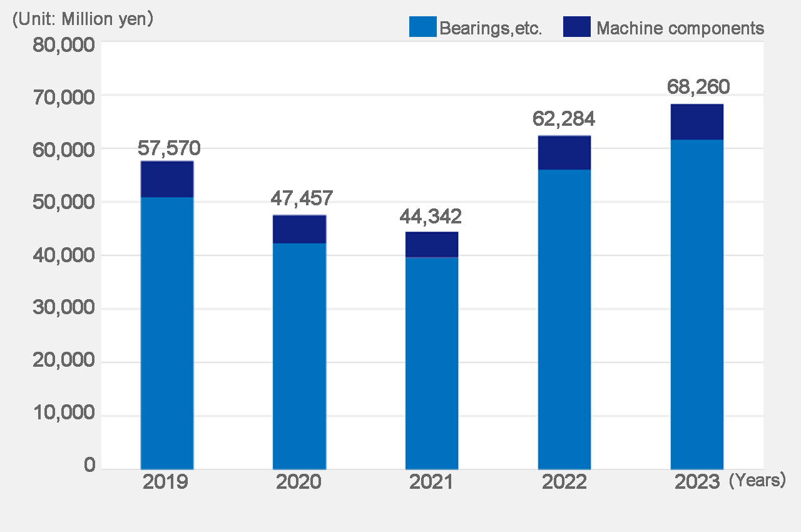
Task: Click the 2022 machine components bar segment
Action: click(x=564, y=153)
